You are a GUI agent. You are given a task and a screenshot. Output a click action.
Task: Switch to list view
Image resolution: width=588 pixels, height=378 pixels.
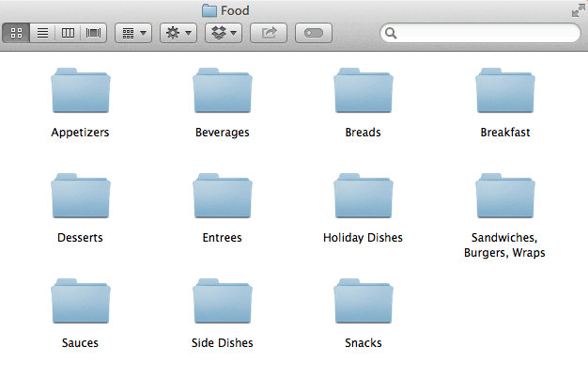pos(42,33)
